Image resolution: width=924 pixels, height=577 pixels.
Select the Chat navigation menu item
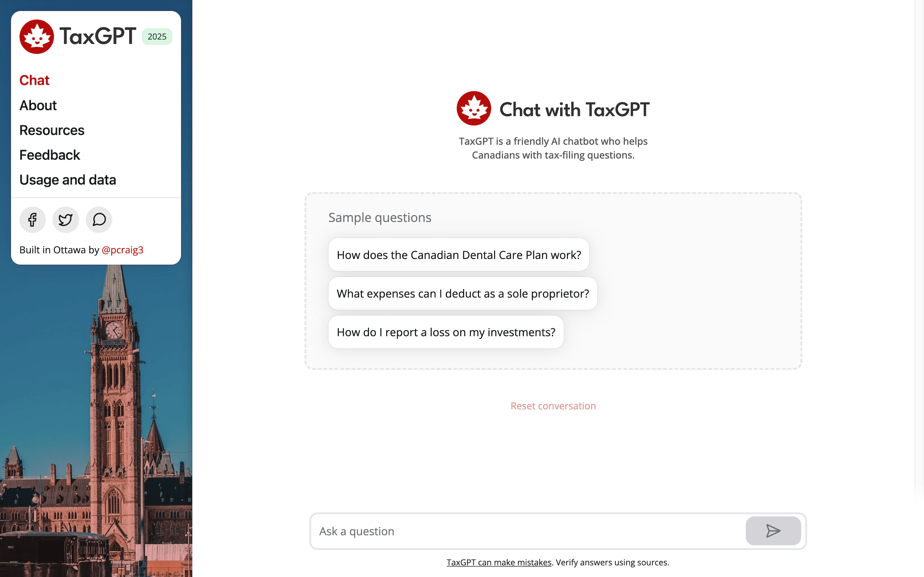(35, 79)
